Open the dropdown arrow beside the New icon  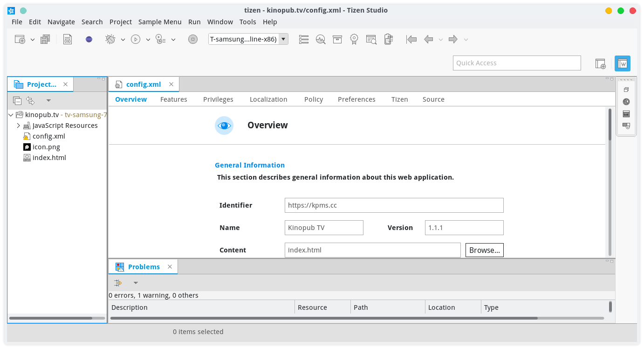click(x=33, y=40)
